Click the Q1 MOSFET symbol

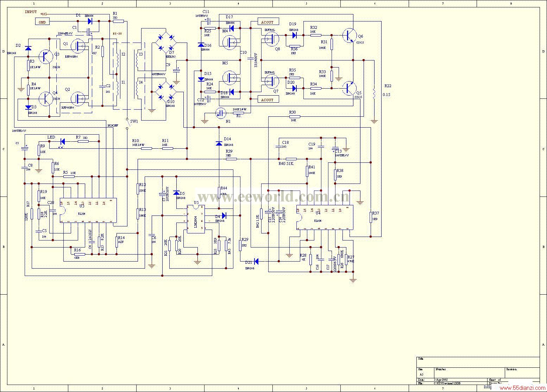tap(77, 46)
